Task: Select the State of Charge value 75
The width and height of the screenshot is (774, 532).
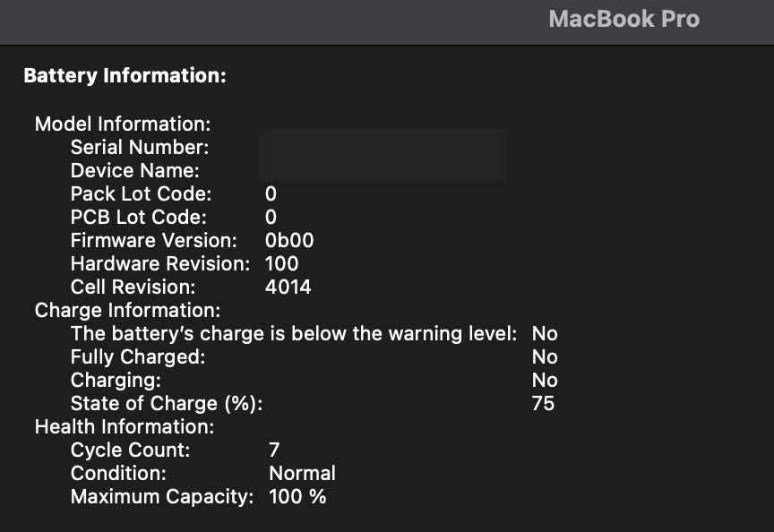Action: (543, 403)
